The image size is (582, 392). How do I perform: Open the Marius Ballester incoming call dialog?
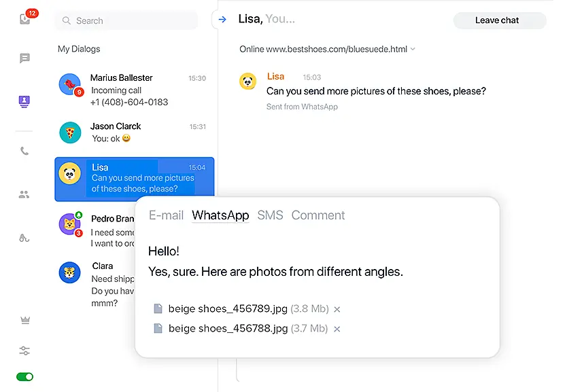[134, 88]
